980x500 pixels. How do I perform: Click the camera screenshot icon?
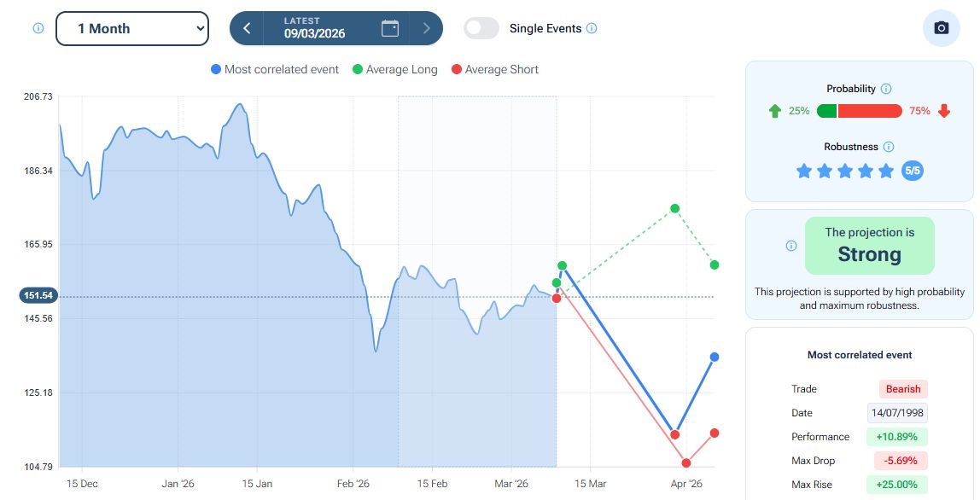click(x=942, y=28)
